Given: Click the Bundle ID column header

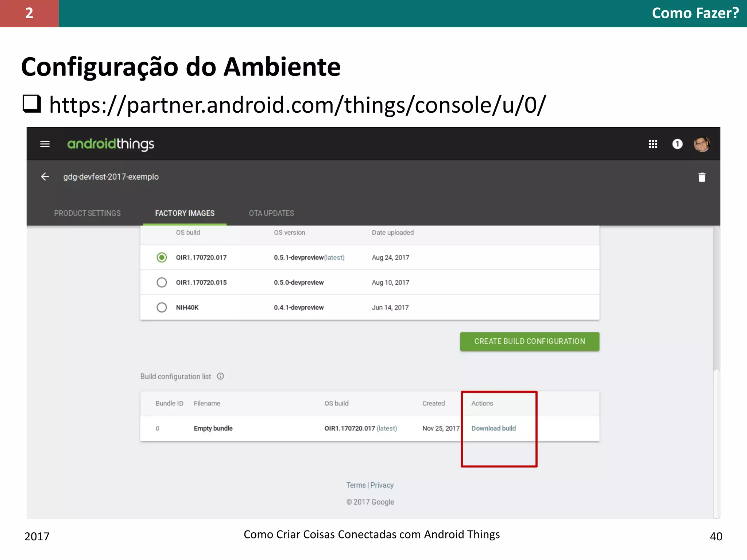Looking at the screenshot, I should [169, 403].
